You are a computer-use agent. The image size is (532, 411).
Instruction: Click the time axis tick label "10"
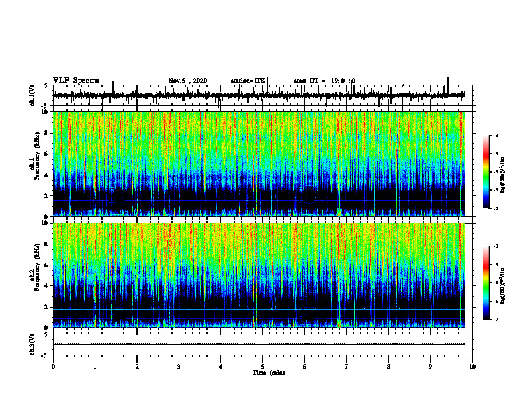(472, 367)
